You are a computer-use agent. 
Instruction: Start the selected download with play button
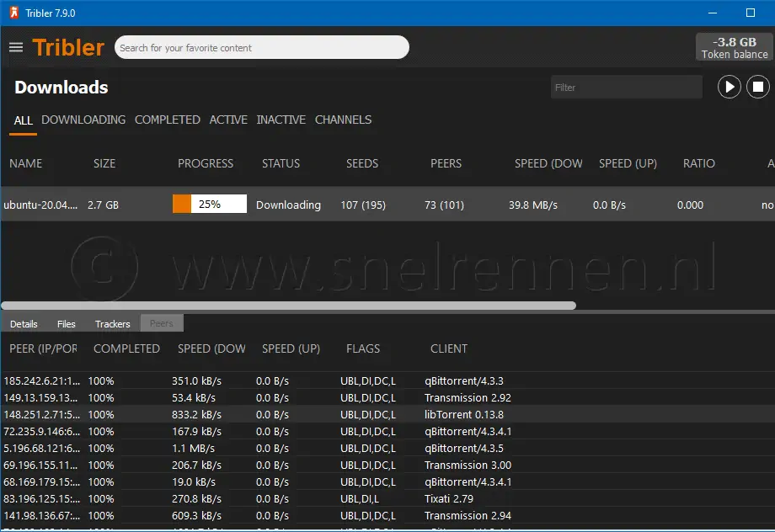tap(729, 87)
